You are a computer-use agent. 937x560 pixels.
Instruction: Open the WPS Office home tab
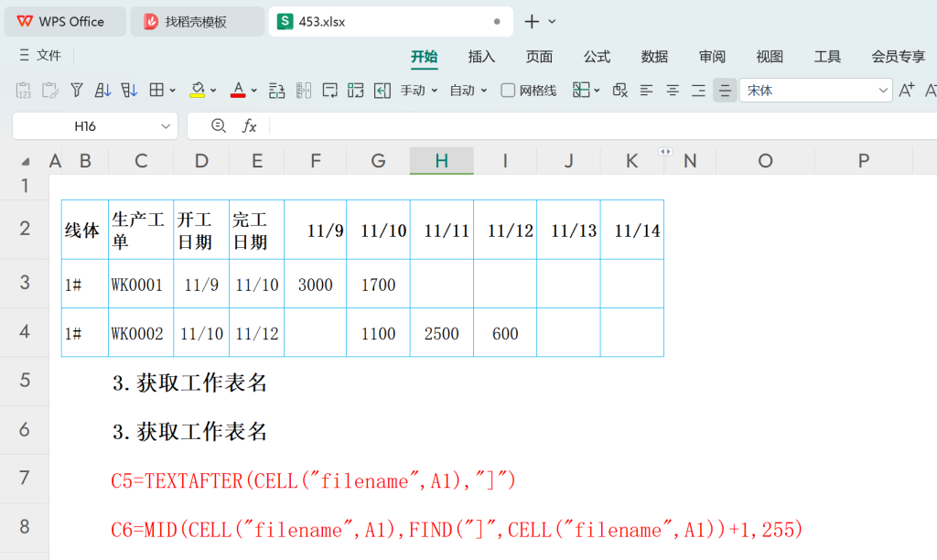(65, 22)
